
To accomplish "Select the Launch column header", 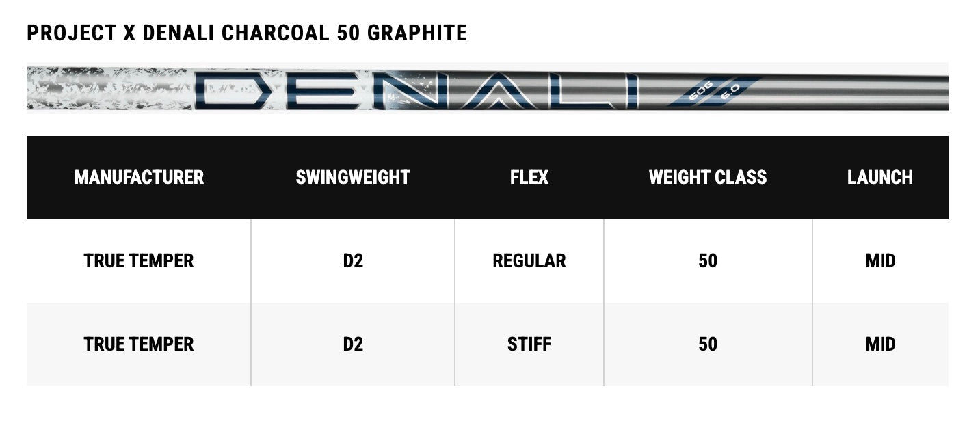I will point(880,178).
